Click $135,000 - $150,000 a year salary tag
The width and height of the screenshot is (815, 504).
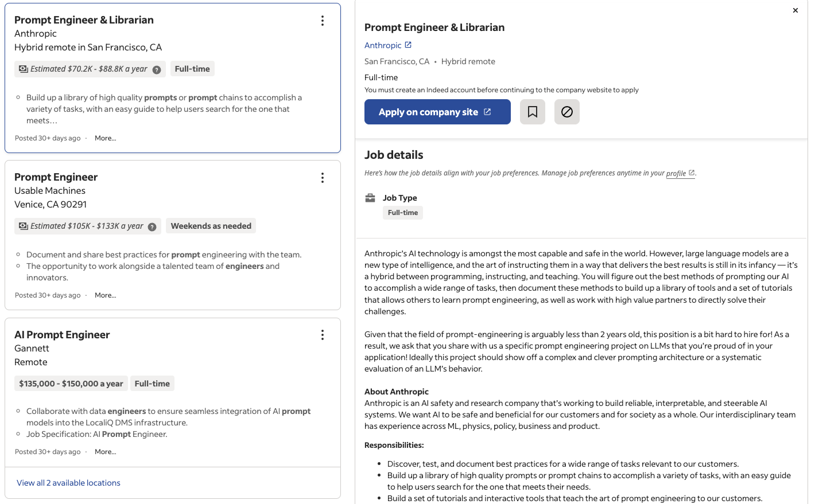point(71,384)
